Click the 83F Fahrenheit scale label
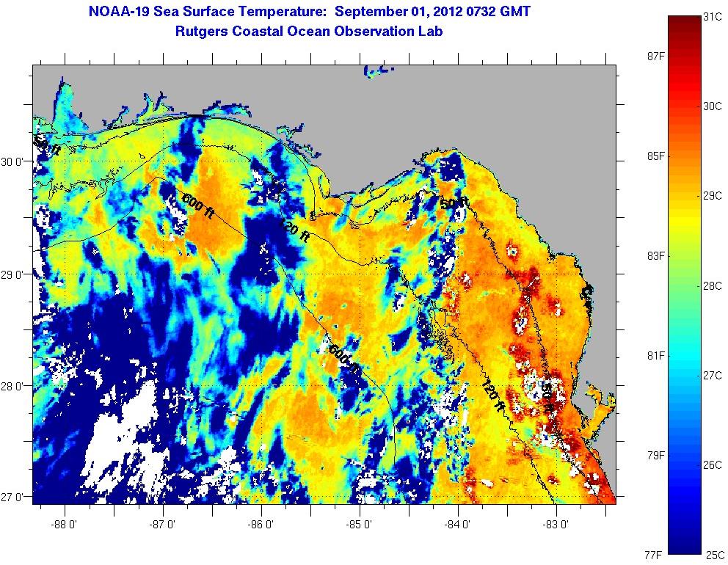728x565 pixels. click(x=655, y=255)
